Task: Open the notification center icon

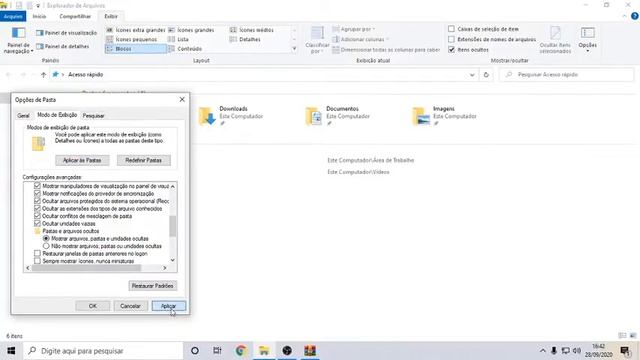Action: pyautogui.click(x=625, y=351)
